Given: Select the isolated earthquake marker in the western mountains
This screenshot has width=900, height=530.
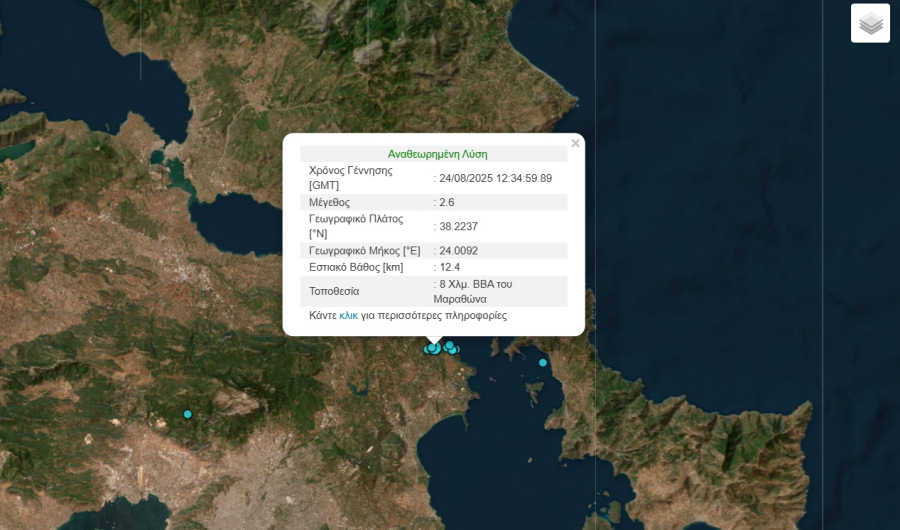Looking at the screenshot, I should point(187,414).
